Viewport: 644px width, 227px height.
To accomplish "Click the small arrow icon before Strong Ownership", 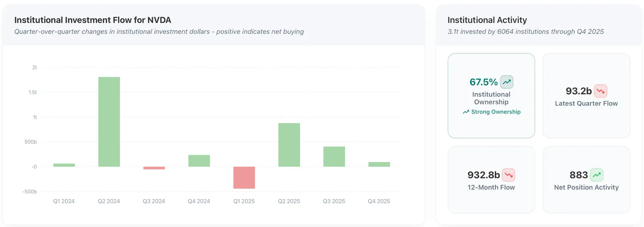I will coord(466,112).
